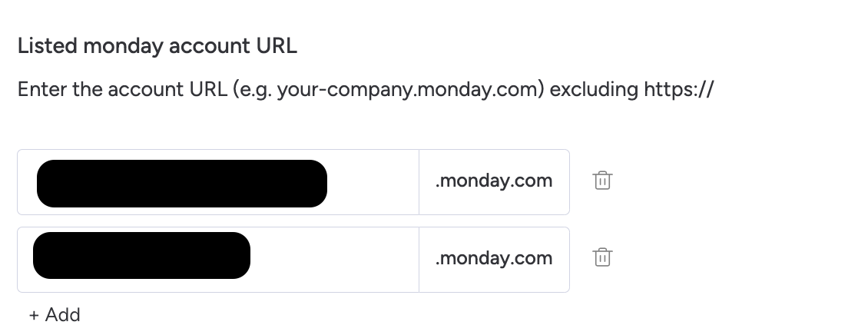Click empty space in second URL field
The width and height of the screenshot is (868, 335).
[334, 260]
